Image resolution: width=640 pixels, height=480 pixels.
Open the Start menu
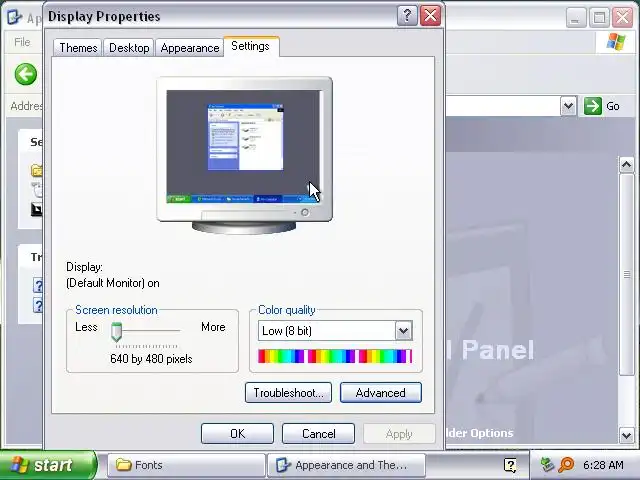pos(48,465)
